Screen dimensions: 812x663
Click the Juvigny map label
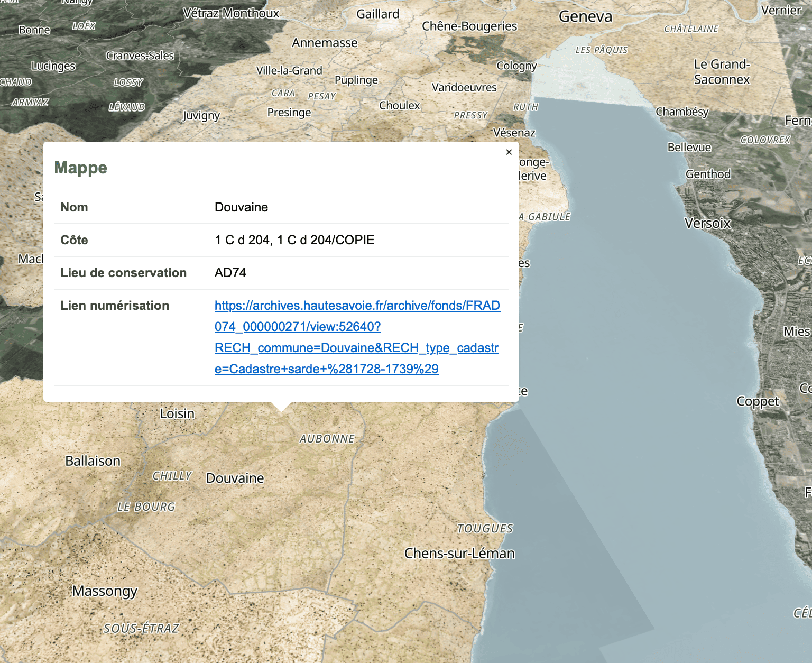click(x=201, y=116)
